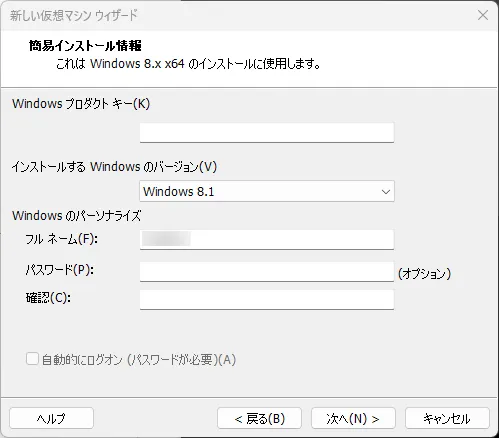Click the Windows プロダクト キー(K) label
Viewport: 499px width, 438px height.
[81, 104]
